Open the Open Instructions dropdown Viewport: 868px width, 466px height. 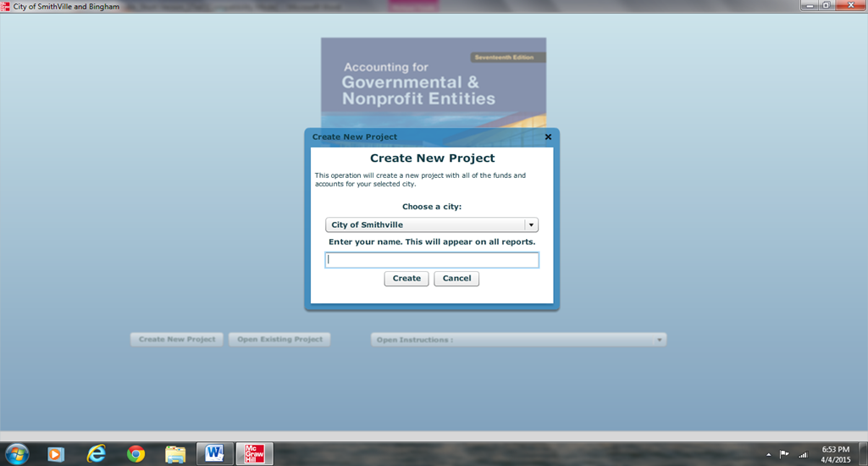tap(518, 340)
